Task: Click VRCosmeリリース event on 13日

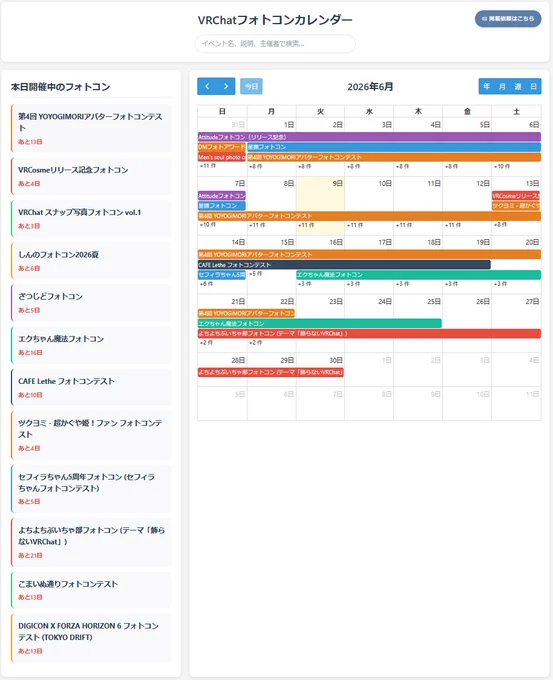Action: [516, 196]
